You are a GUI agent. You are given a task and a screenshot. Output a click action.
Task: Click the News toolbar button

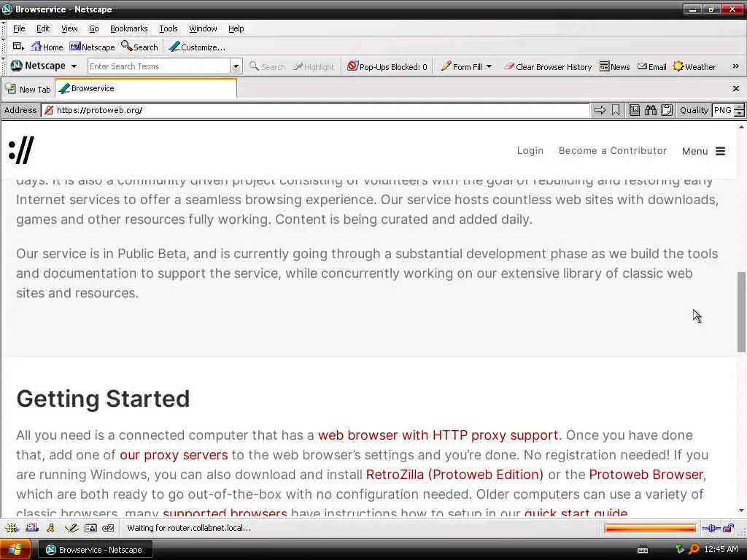tap(614, 66)
